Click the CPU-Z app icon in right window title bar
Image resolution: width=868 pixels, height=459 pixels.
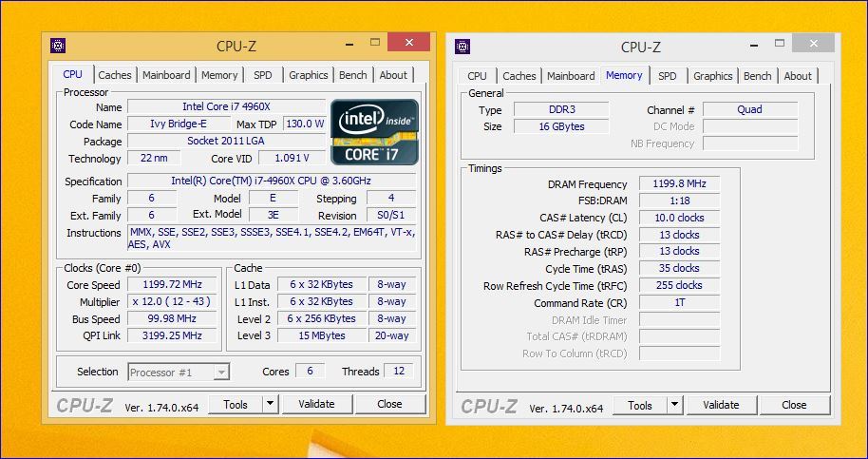coord(462,47)
